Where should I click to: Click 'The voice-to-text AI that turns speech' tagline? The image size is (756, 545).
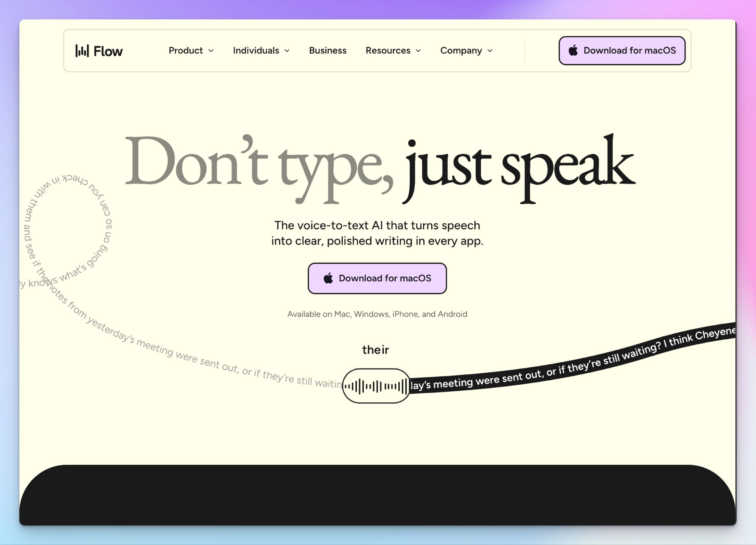tap(377, 225)
